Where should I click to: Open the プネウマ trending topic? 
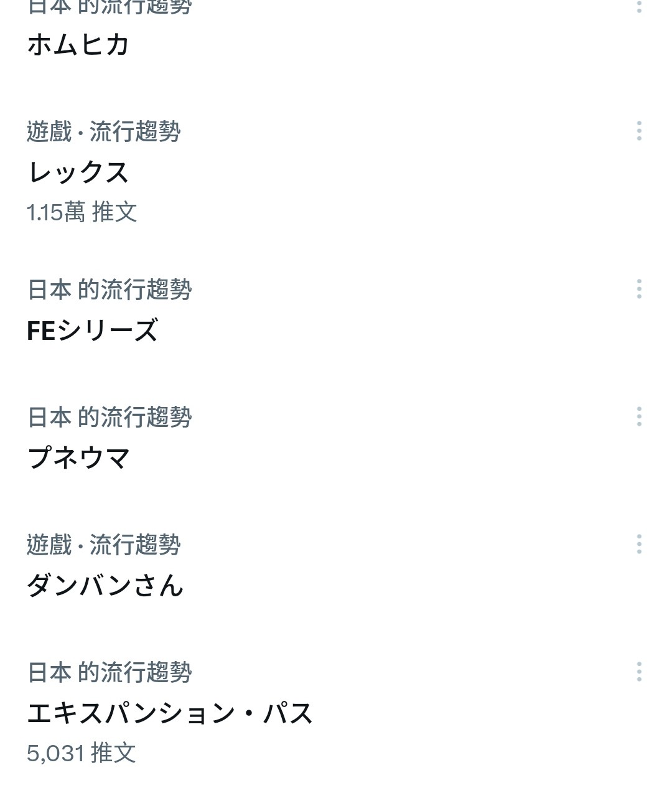[78, 458]
